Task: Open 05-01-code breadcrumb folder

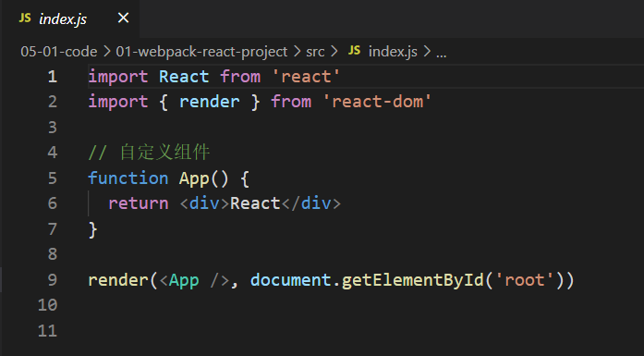Action: pyautogui.click(x=59, y=52)
